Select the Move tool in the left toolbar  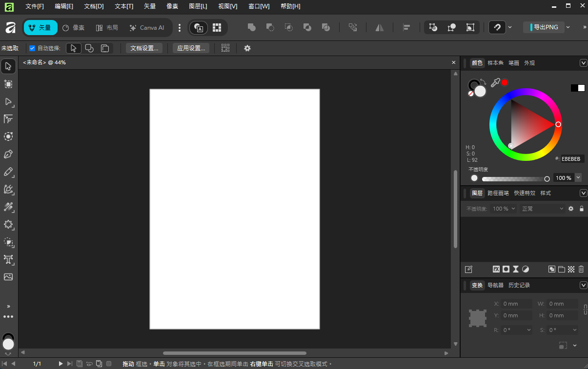[8, 66]
